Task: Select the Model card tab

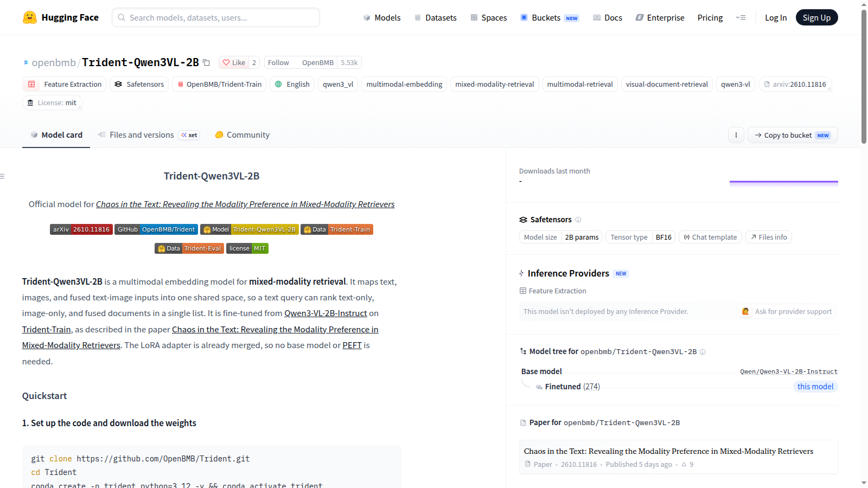Action: click(56, 135)
